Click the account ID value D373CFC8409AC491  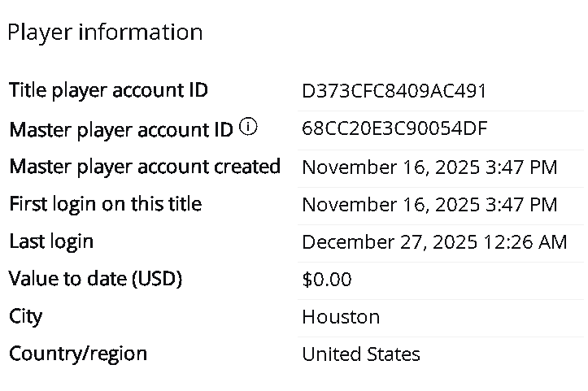[x=394, y=91]
